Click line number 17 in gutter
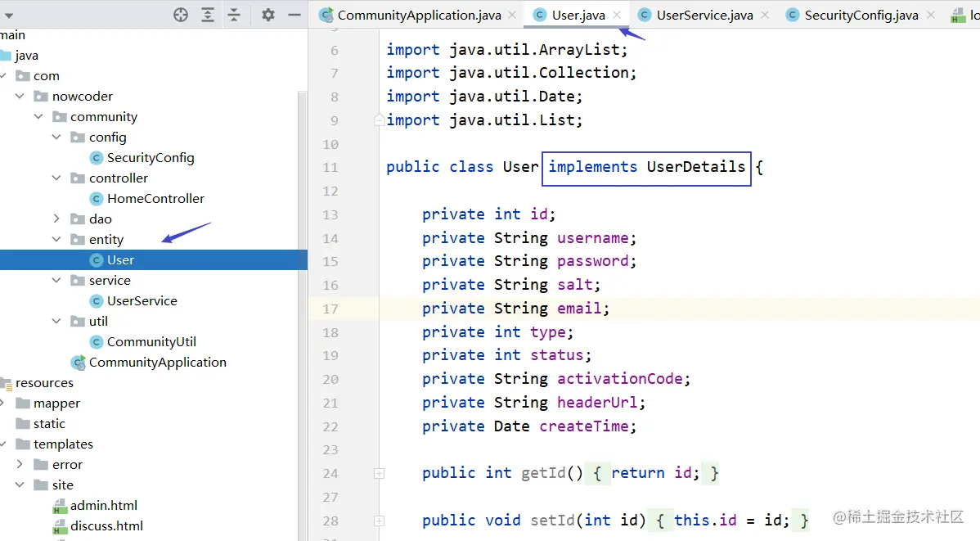This screenshot has width=980, height=541. (x=330, y=309)
